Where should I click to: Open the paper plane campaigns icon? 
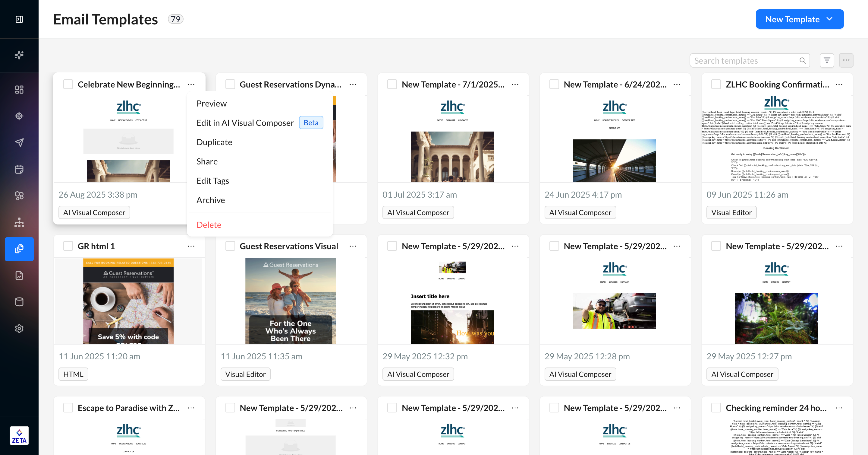tap(19, 143)
